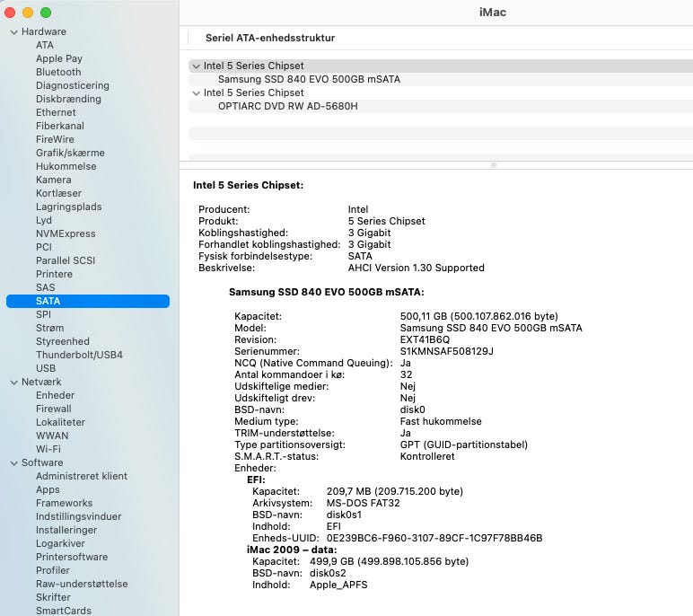Select Lagringsplads entry
The width and height of the screenshot is (693, 616).
pyautogui.click(x=68, y=207)
